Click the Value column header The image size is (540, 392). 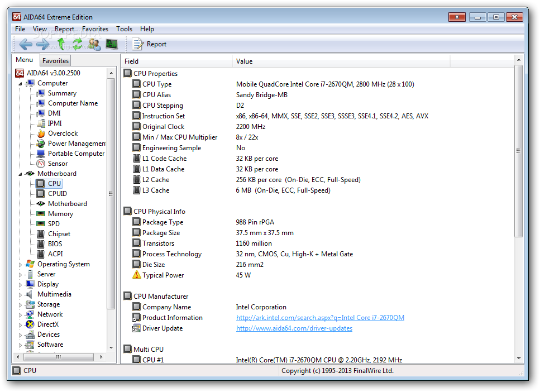point(341,61)
